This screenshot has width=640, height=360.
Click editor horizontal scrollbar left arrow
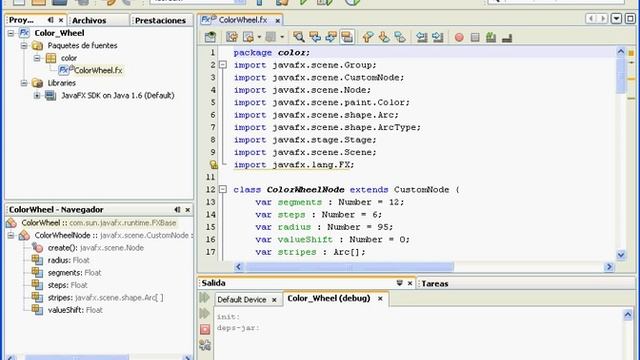click(x=239, y=267)
